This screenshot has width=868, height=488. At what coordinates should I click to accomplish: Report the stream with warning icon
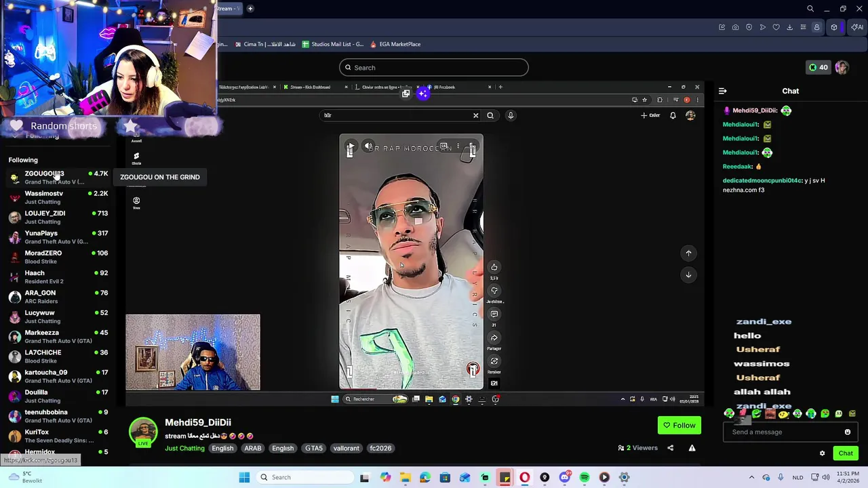point(692,448)
